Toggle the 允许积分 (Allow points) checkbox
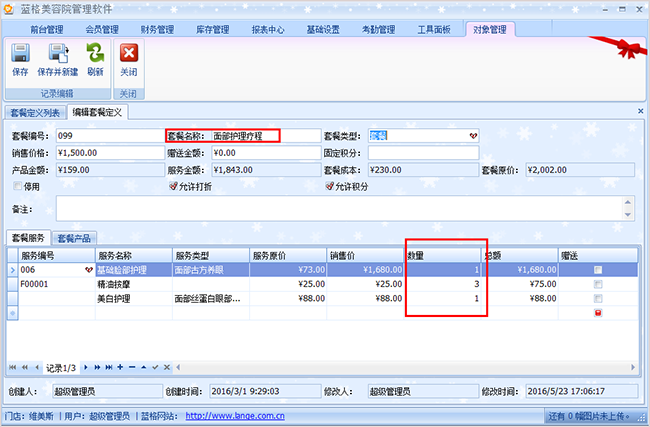The image size is (650, 427). [x=330, y=186]
